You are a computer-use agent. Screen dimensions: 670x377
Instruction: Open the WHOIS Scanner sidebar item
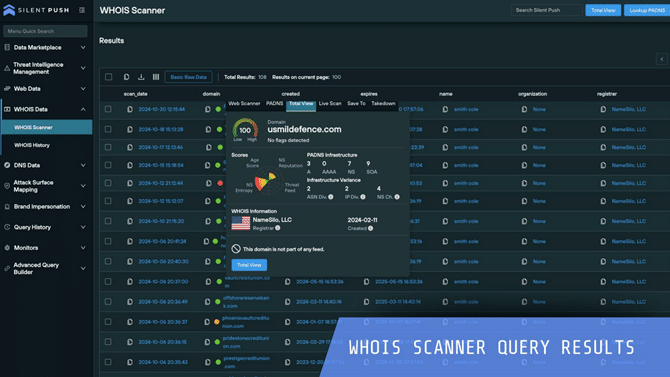pos(47,127)
